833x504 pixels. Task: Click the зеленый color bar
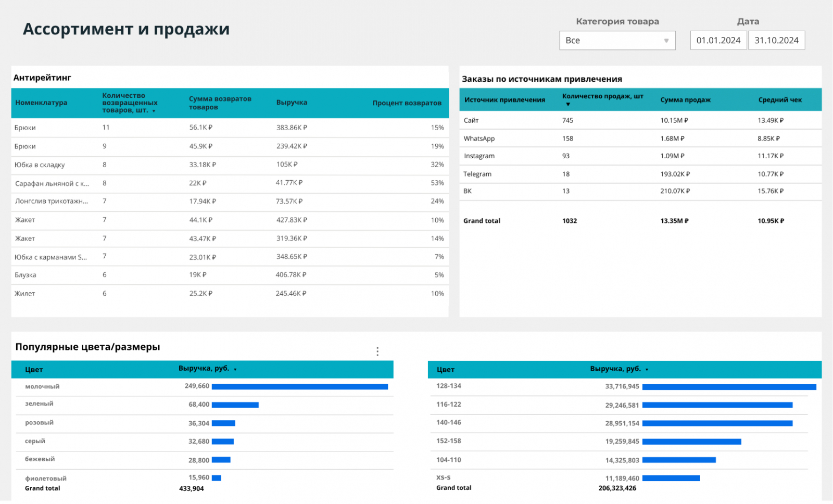coord(235,405)
